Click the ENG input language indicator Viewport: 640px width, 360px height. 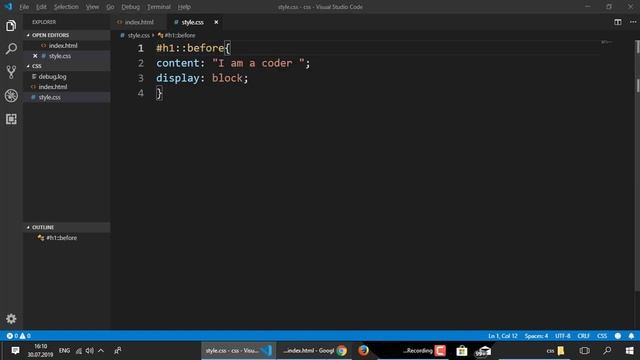(x=64, y=351)
